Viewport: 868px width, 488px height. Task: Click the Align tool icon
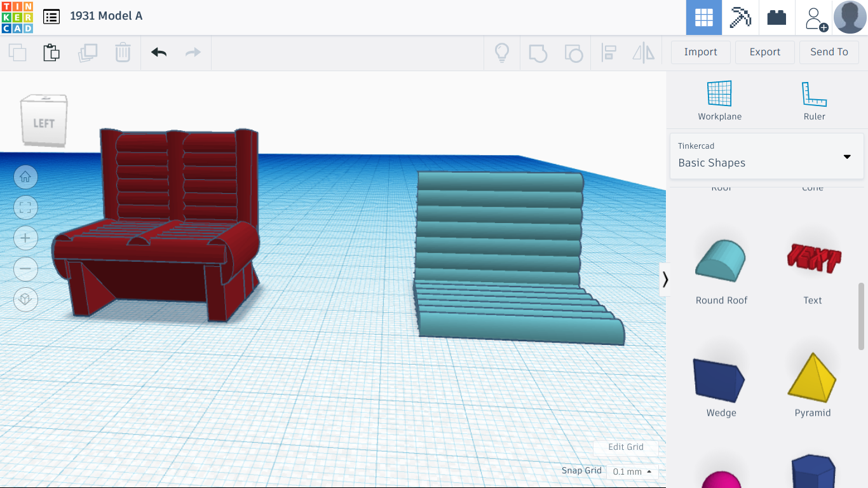click(609, 52)
